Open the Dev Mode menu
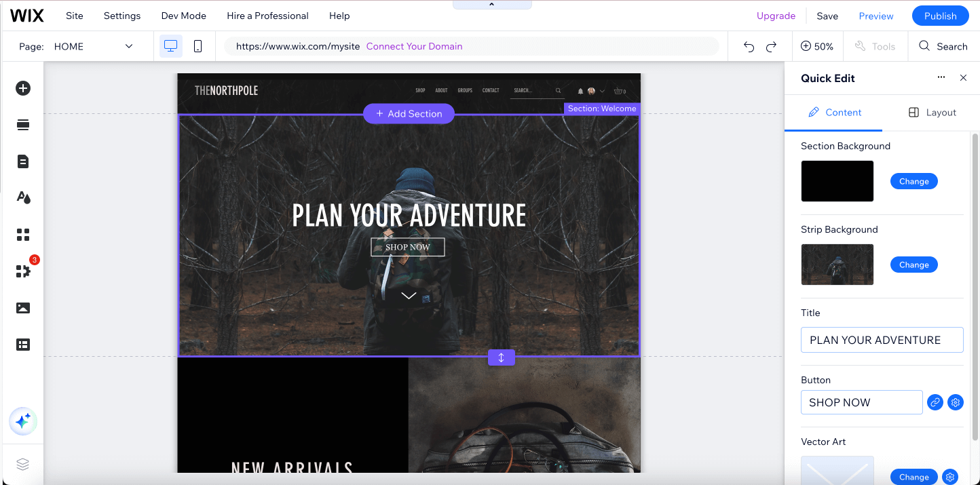The width and height of the screenshot is (980, 485). (x=184, y=16)
